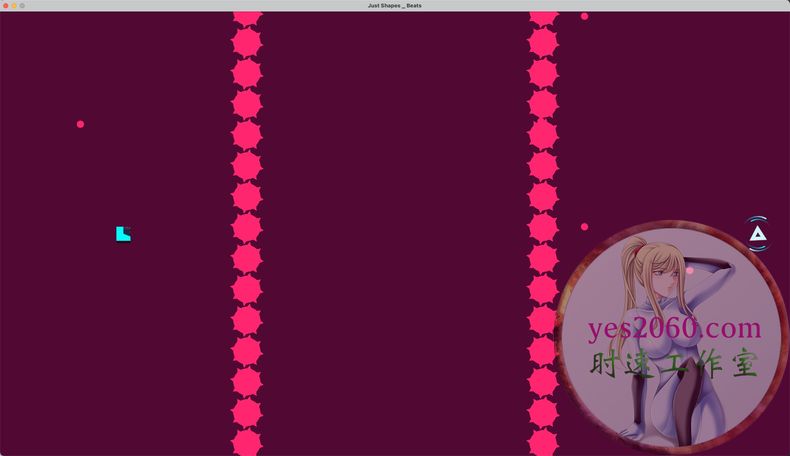Click the Just Shapes _ Beats window title

pos(395,5)
